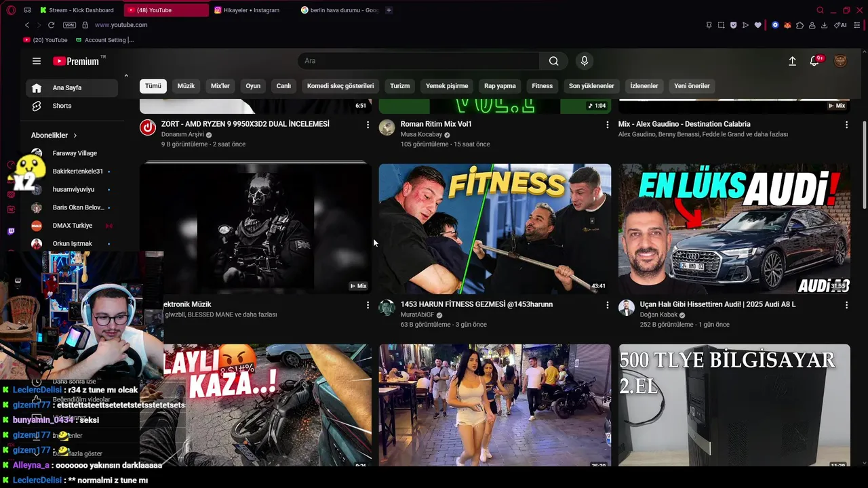The width and height of the screenshot is (868, 488).
Task: Add page to bookmarks with heart icon
Action: click(757, 25)
